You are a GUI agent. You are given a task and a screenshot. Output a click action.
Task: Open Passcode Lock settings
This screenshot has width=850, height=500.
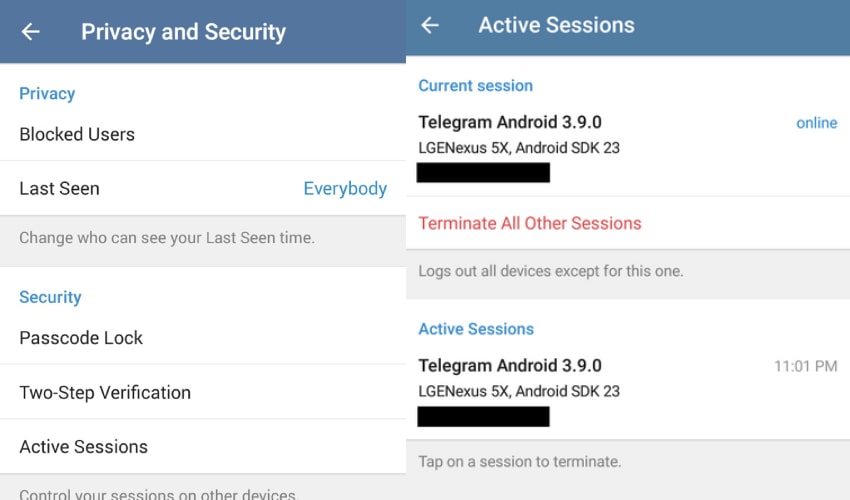tap(203, 337)
